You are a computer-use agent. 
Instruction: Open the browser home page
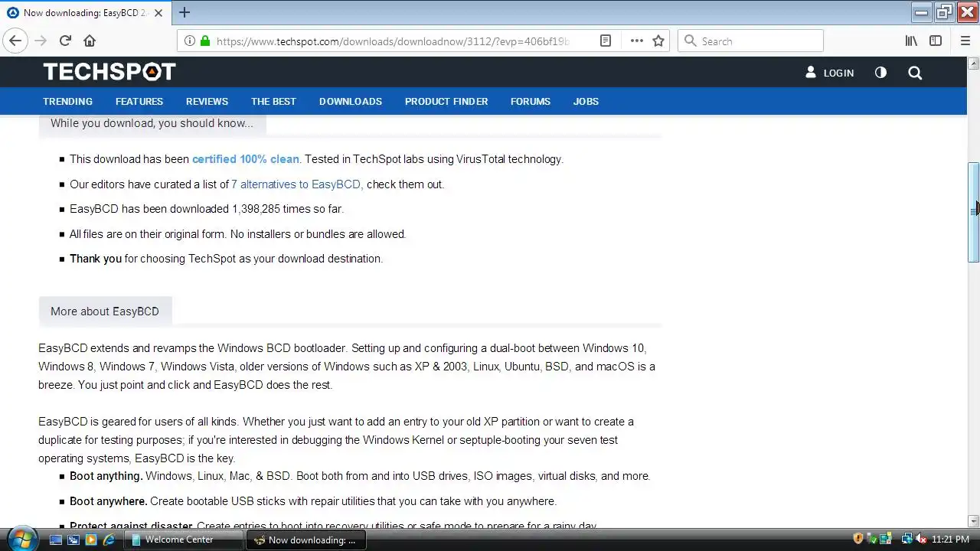tap(90, 41)
